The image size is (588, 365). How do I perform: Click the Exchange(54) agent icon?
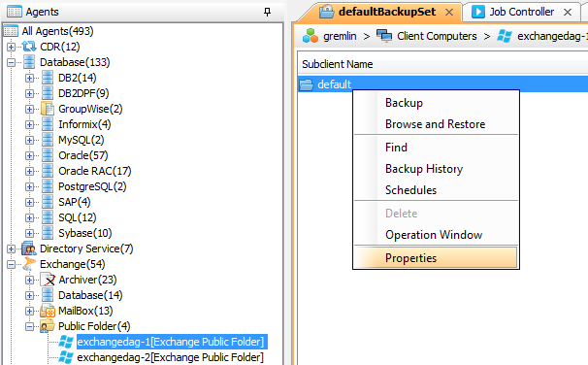click(29, 264)
